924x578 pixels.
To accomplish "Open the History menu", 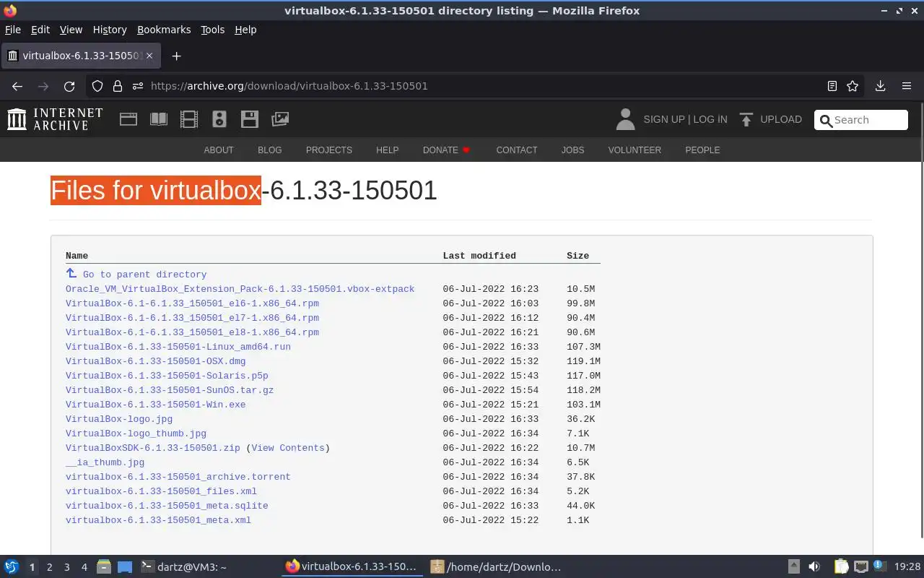I will tap(110, 30).
